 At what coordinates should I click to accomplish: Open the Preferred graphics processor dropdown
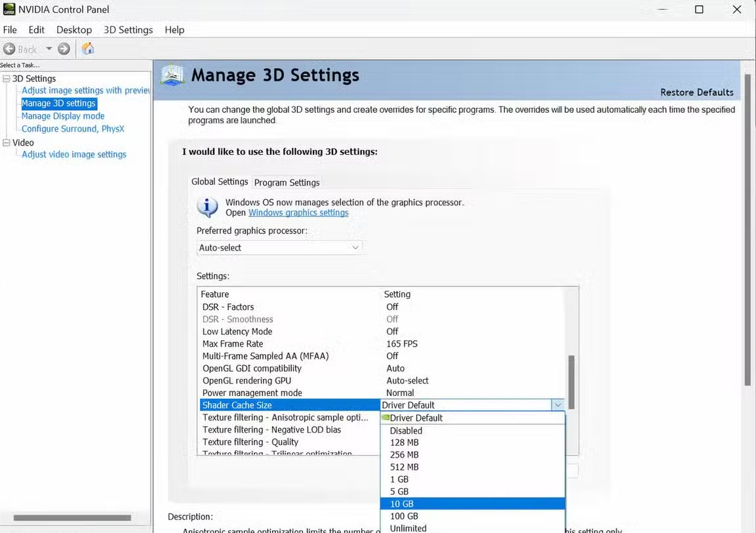pyautogui.click(x=279, y=248)
